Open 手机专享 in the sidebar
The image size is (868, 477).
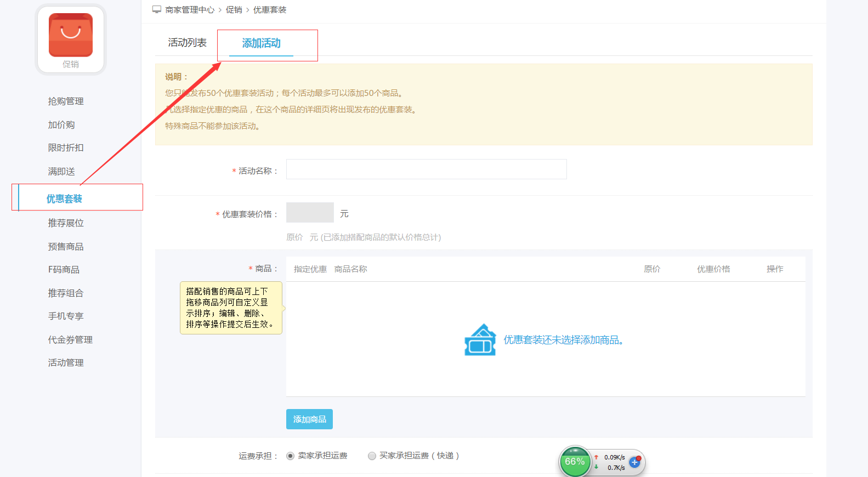66,316
